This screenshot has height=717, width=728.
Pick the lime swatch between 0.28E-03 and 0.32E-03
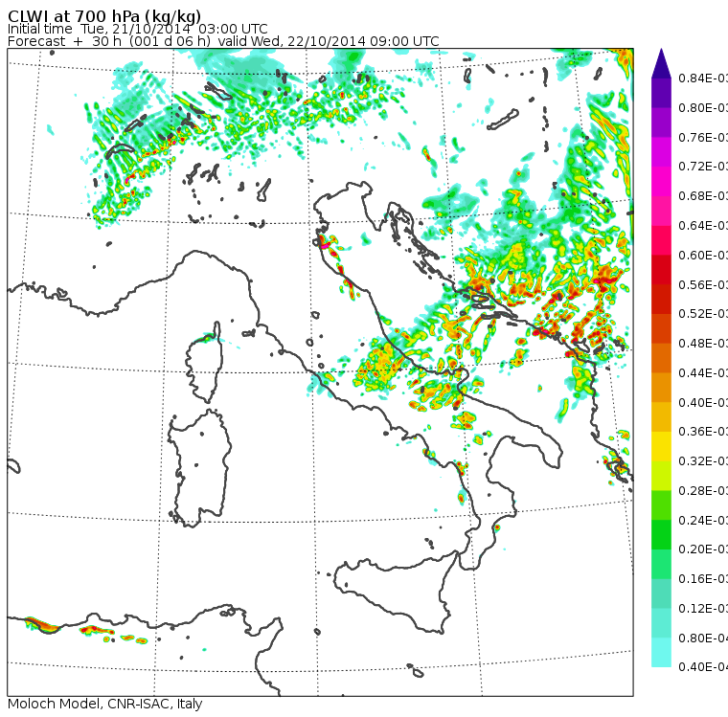661,476
